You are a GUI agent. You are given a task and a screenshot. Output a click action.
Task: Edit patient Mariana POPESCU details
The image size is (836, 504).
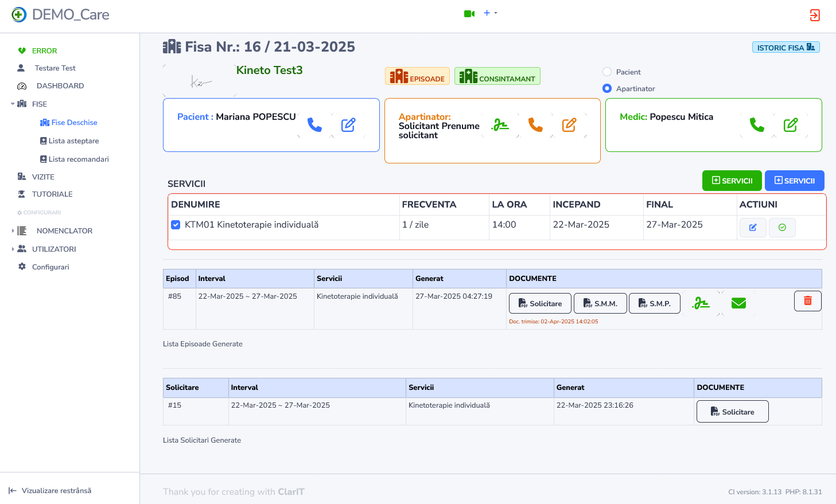click(348, 125)
